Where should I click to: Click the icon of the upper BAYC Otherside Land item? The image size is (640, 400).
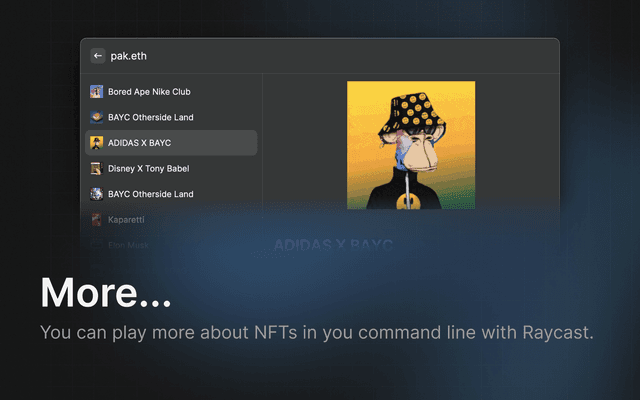click(x=96, y=117)
